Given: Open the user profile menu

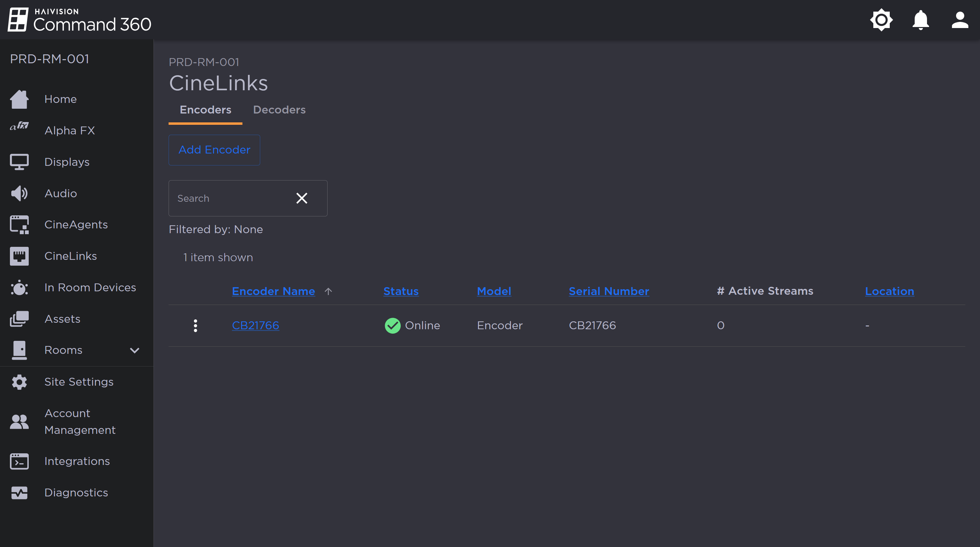Looking at the screenshot, I should pos(959,20).
